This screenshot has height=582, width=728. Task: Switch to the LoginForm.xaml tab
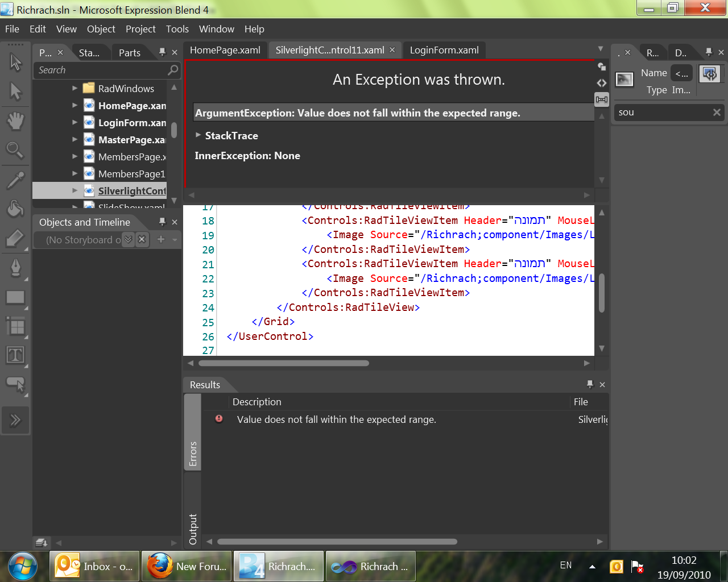pos(444,50)
